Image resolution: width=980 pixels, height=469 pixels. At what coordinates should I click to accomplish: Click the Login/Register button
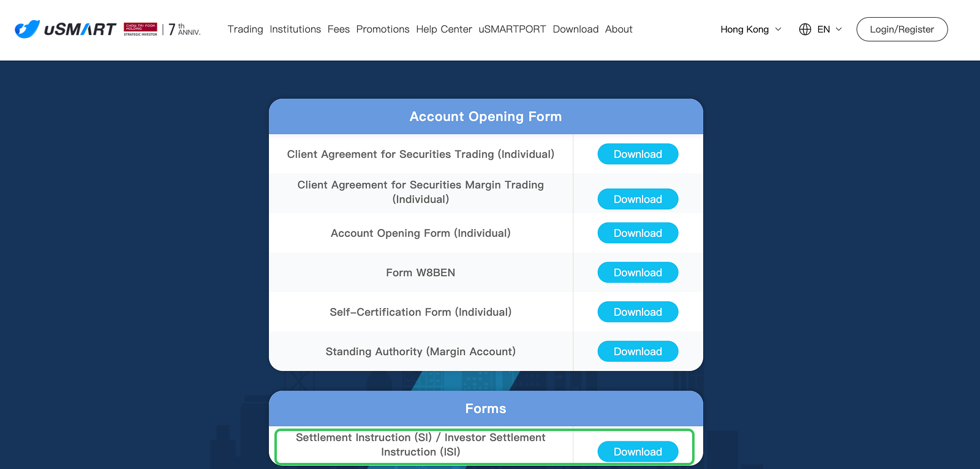click(x=902, y=29)
